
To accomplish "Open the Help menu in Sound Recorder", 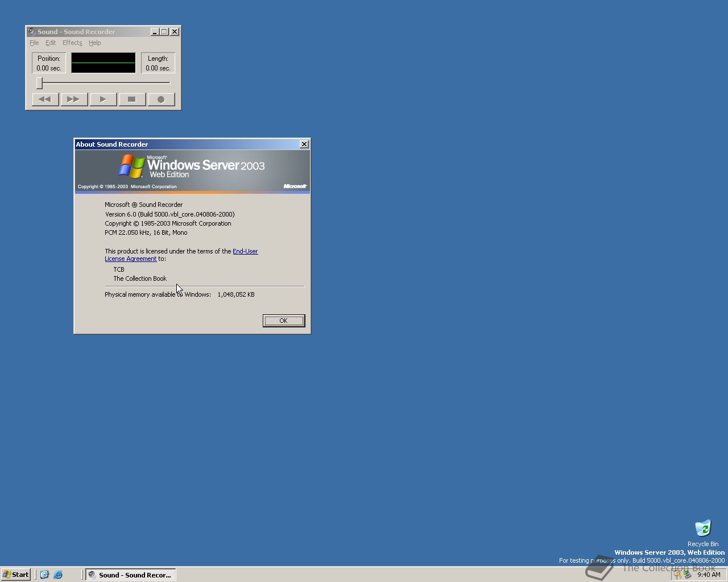I will coord(94,43).
